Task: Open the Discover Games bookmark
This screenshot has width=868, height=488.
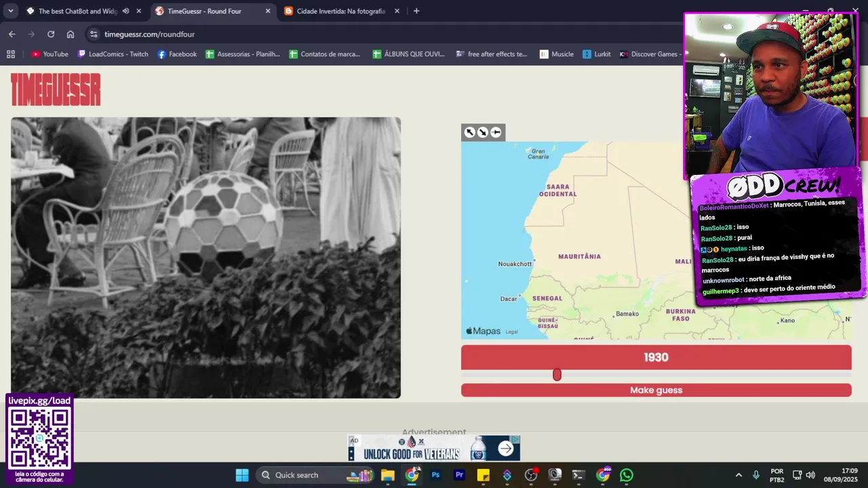Action: [x=650, y=54]
